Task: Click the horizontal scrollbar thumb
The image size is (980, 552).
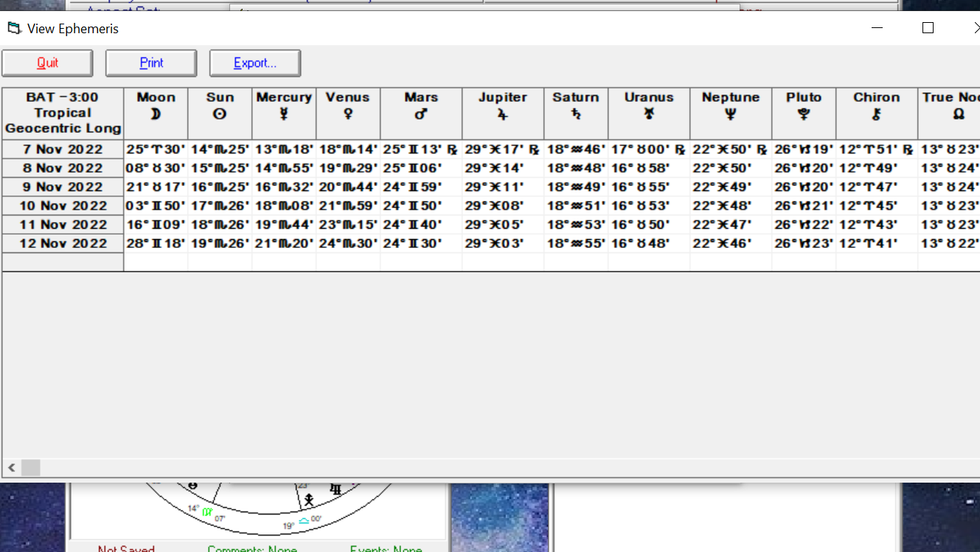Action: pos(31,468)
